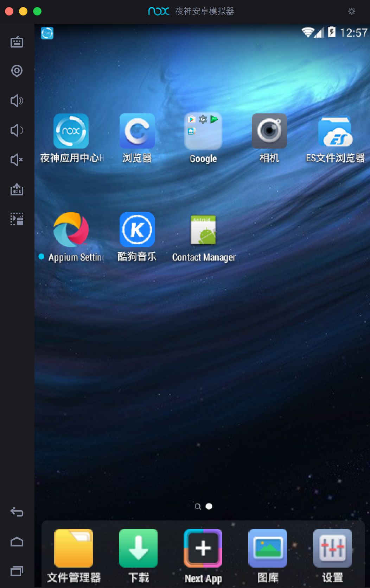Open the recent apps button in sidebar

tap(17, 571)
